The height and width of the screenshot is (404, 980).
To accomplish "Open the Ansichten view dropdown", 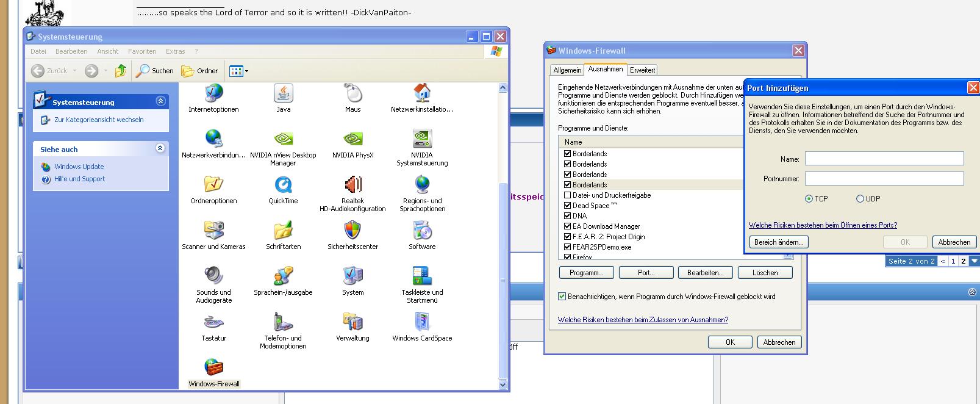I will [238, 71].
